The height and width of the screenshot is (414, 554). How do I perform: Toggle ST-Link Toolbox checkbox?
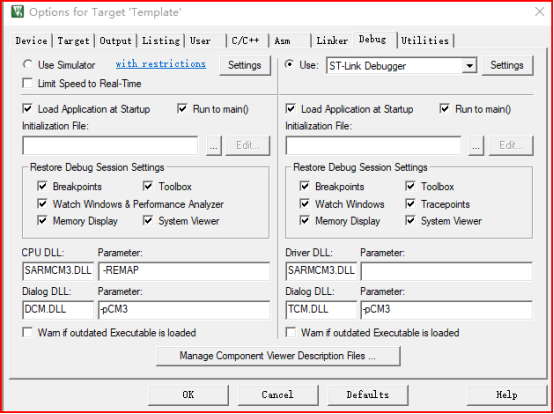(x=410, y=186)
